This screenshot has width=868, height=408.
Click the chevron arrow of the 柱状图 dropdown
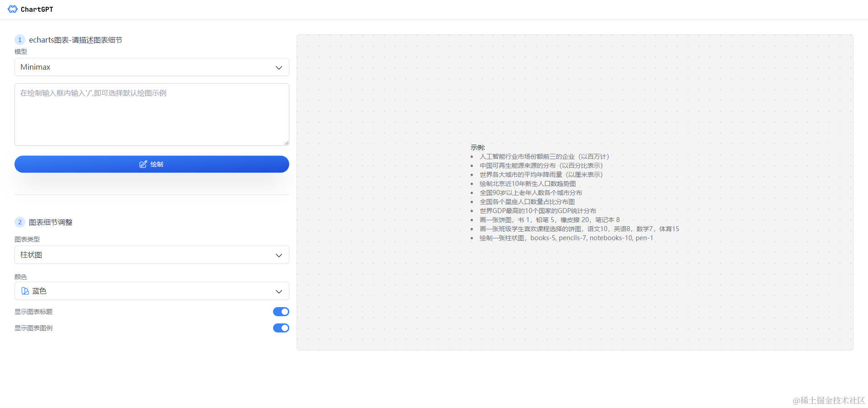(279, 255)
